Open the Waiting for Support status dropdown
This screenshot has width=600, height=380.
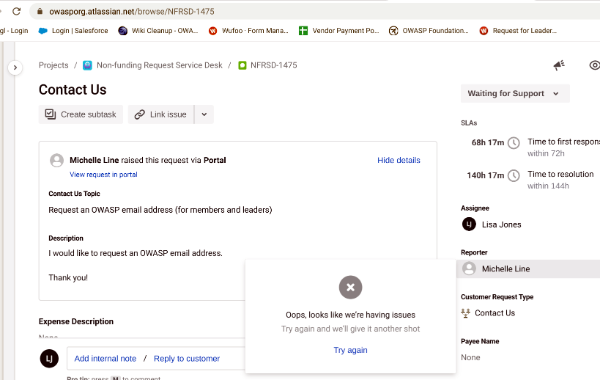(x=515, y=93)
